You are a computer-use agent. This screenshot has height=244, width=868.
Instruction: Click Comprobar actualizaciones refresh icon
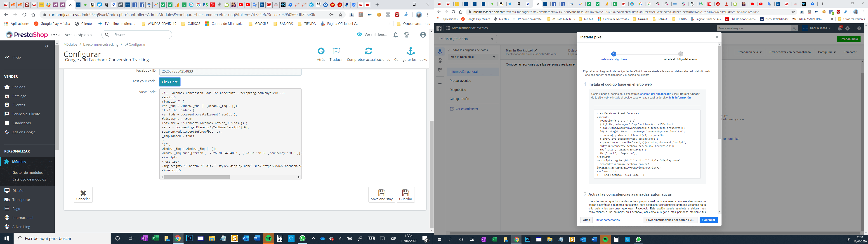pyautogui.click(x=368, y=51)
